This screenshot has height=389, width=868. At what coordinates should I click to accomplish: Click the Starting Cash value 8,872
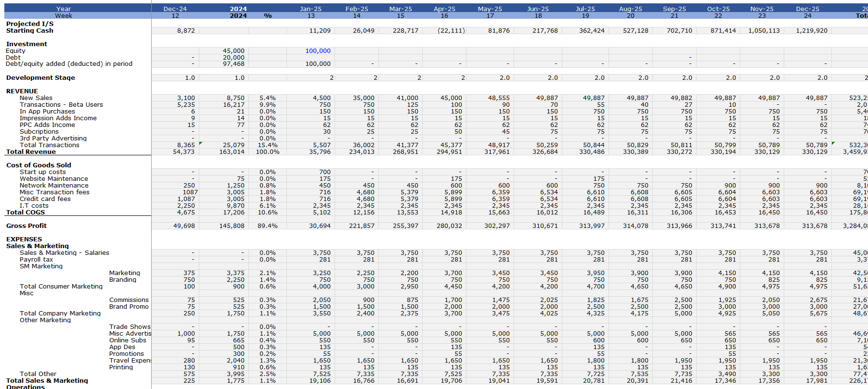[x=186, y=30]
